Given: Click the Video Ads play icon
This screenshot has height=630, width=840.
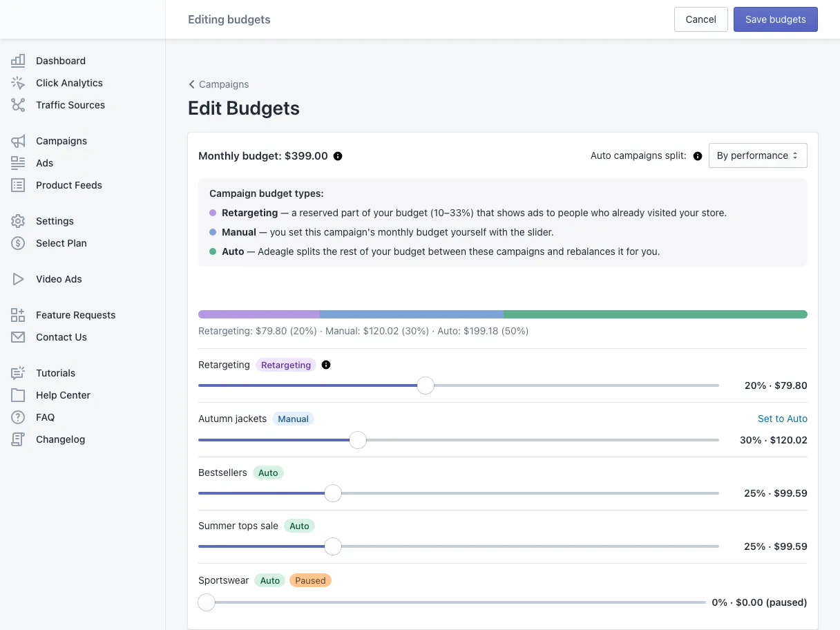Looking at the screenshot, I should pos(18,279).
